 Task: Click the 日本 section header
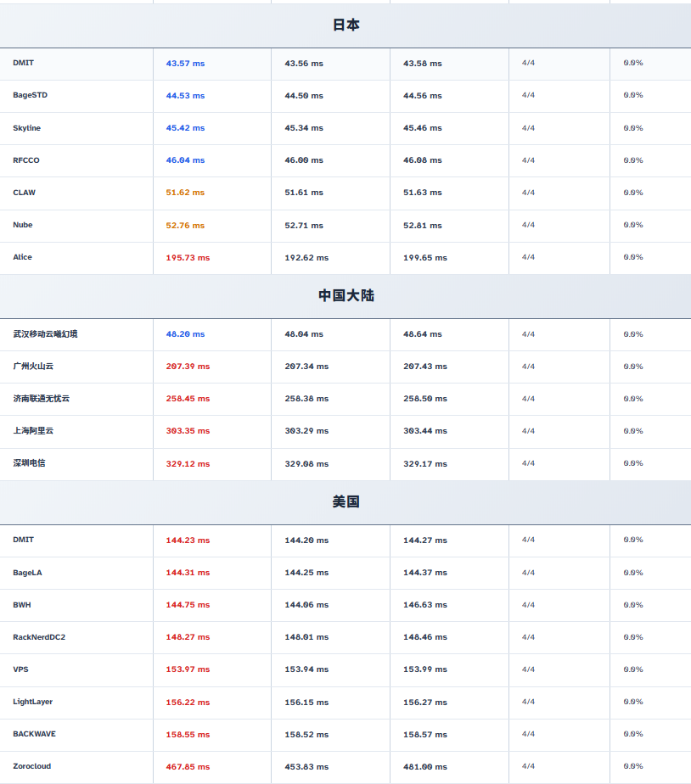pos(345,25)
